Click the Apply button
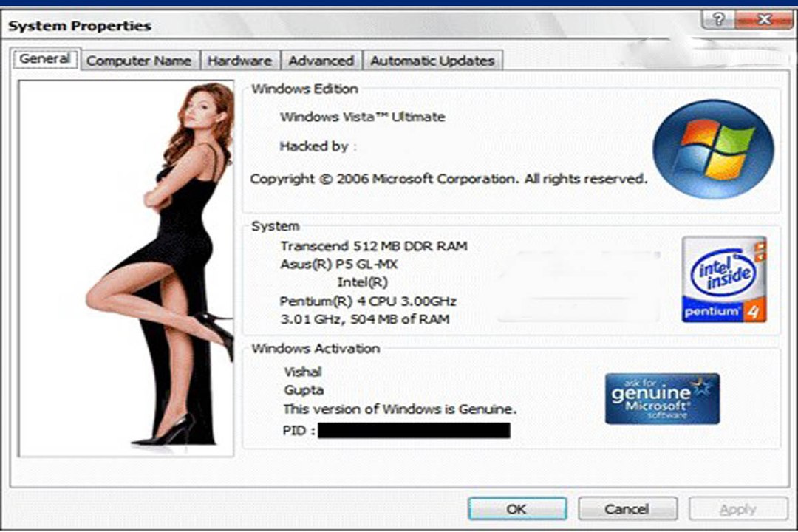Screen dimensions: 798x532 [738, 508]
